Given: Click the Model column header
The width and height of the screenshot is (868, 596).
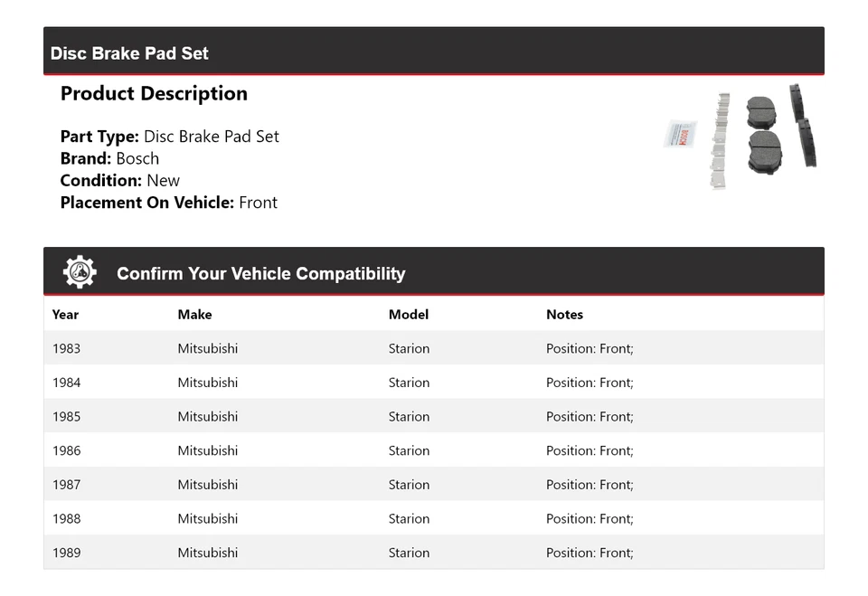Looking at the screenshot, I should point(408,315).
